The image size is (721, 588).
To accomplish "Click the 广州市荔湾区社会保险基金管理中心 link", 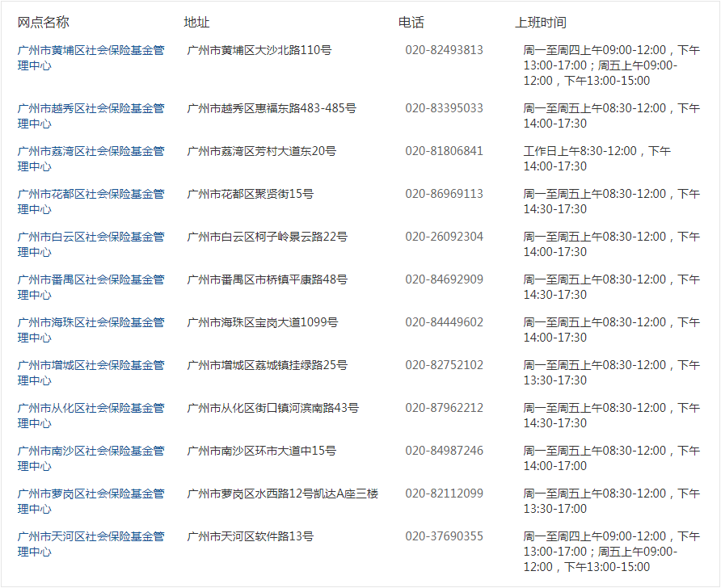I will (x=91, y=151).
